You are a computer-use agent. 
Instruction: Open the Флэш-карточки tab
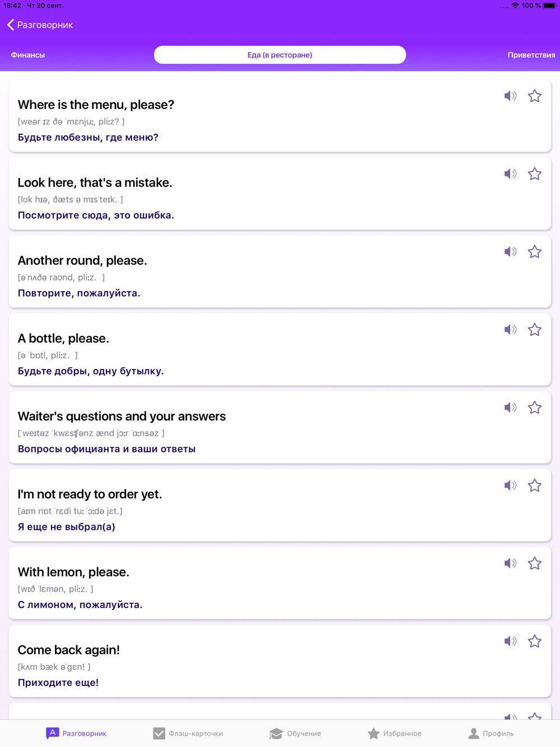[188, 734]
